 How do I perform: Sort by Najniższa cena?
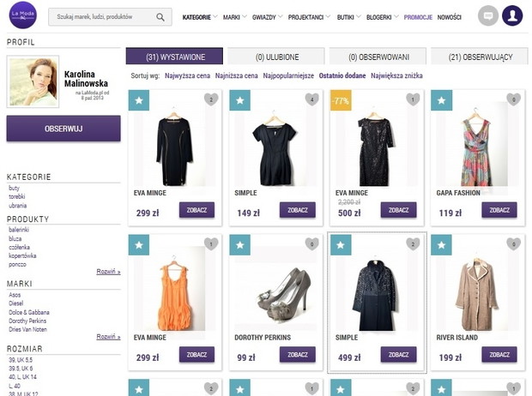(237, 75)
